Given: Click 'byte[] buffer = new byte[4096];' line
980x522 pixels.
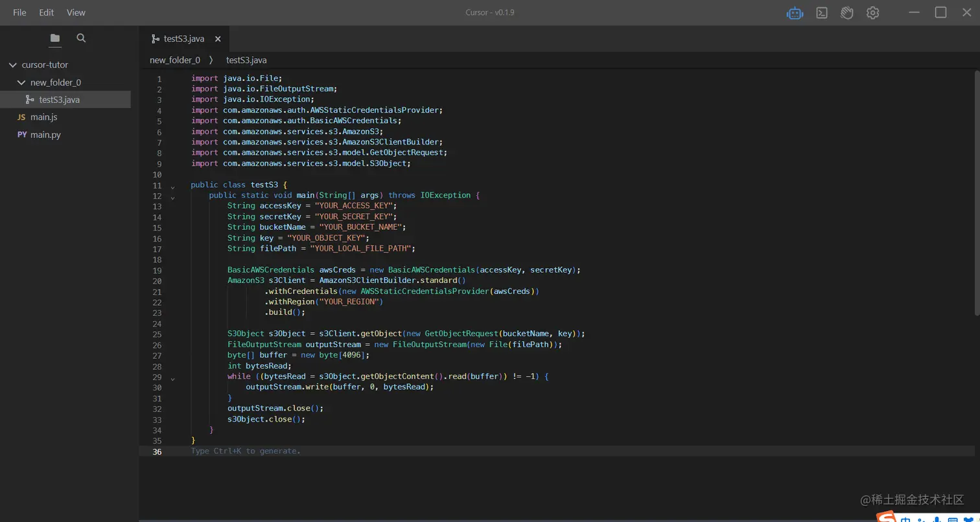Looking at the screenshot, I should click(299, 355).
